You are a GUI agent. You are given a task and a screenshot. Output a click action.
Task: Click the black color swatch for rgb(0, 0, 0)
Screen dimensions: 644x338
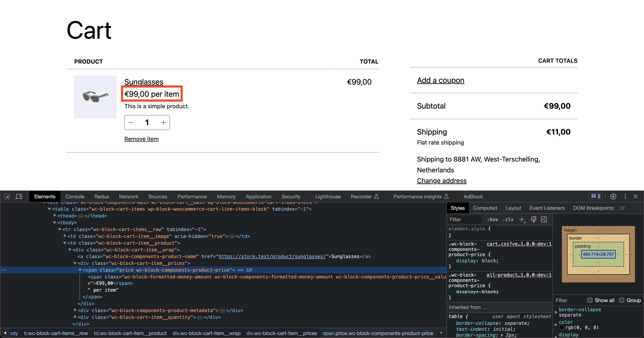[562, 327]
